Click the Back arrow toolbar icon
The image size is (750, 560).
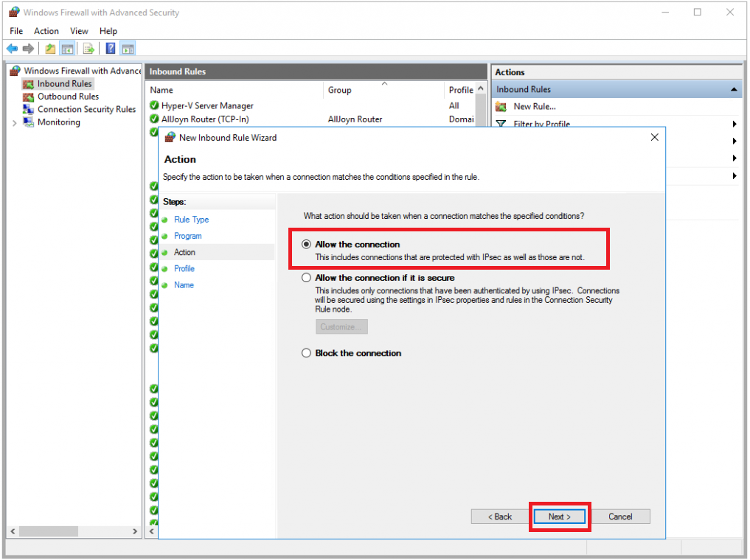(x=12, y=48)
